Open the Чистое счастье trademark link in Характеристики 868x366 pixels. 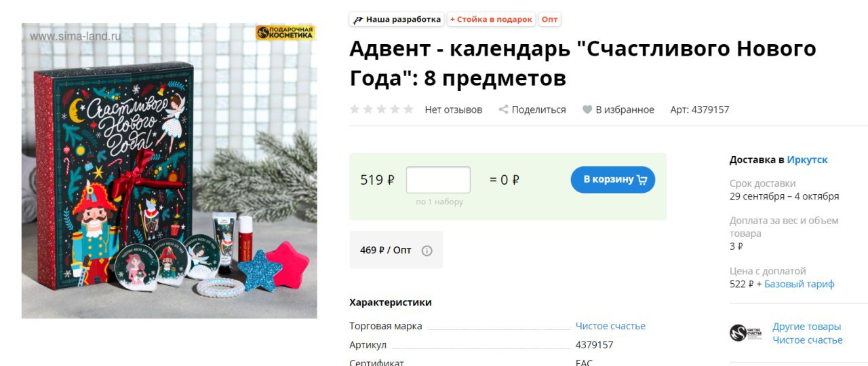610,326
